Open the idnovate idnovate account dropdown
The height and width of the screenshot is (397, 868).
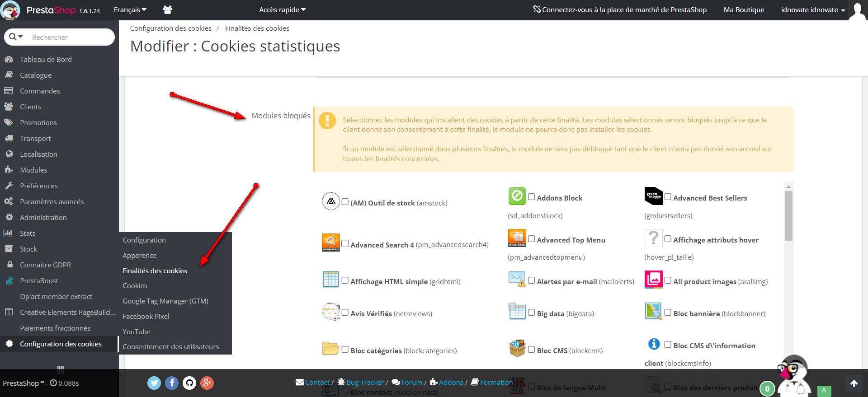(x=813, y=9)
